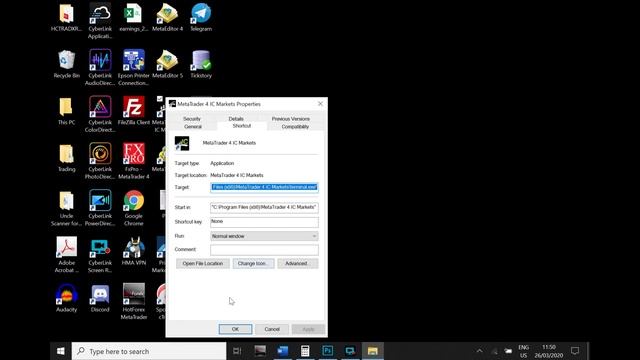Select the earnings Excel file icon
Screen dimensions: 640x360
[x=133, y=18]
